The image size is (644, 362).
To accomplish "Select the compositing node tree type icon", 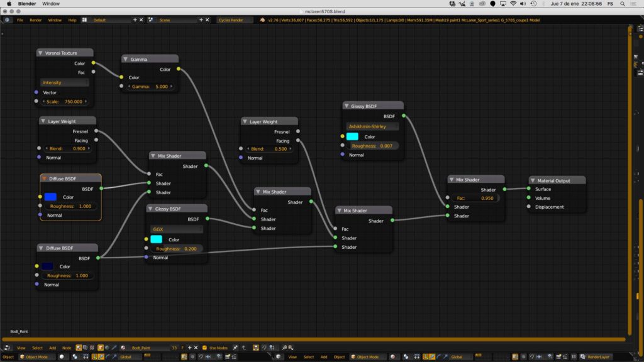I will click(87, 348).
